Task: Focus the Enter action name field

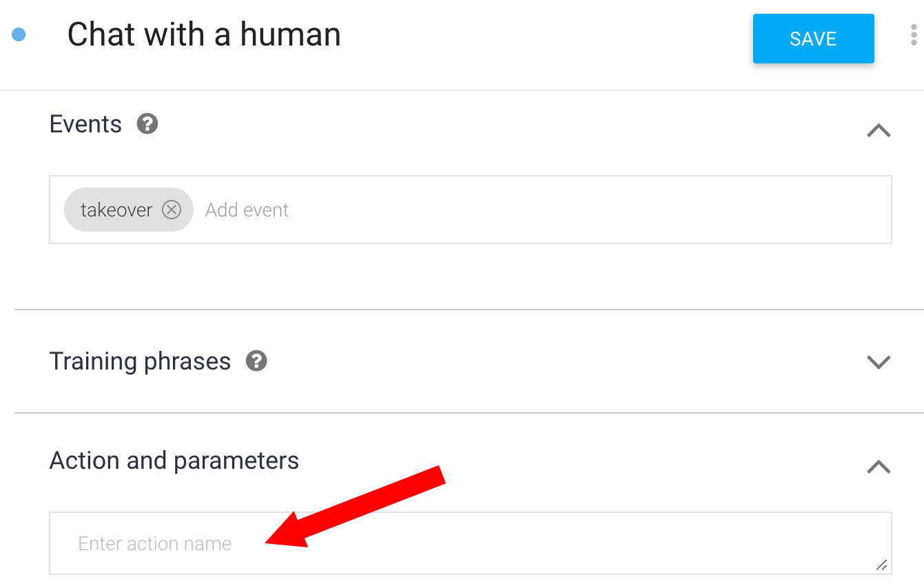Action: click(471, 543)
